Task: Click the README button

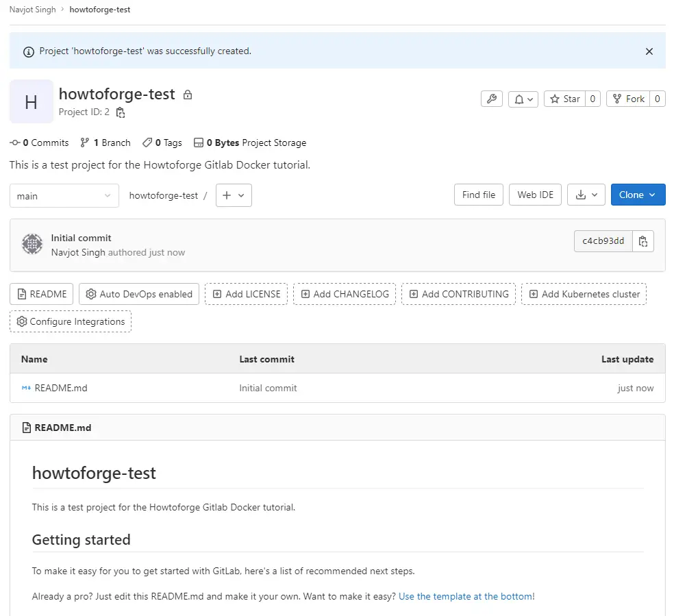Action: click(42, 294)
